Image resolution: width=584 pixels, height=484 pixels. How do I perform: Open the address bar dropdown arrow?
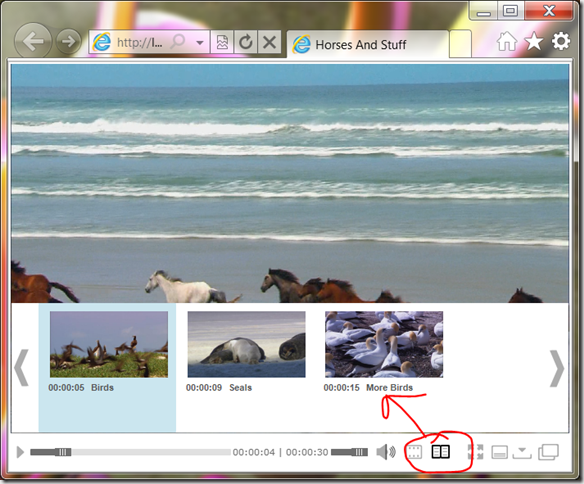coord(200,42)
